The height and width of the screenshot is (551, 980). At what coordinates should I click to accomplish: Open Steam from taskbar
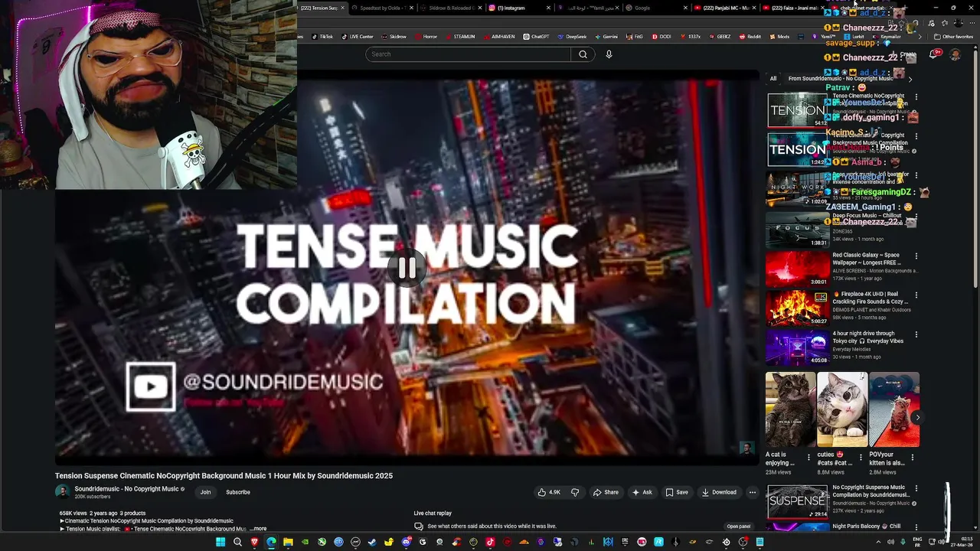click(372, 542)
